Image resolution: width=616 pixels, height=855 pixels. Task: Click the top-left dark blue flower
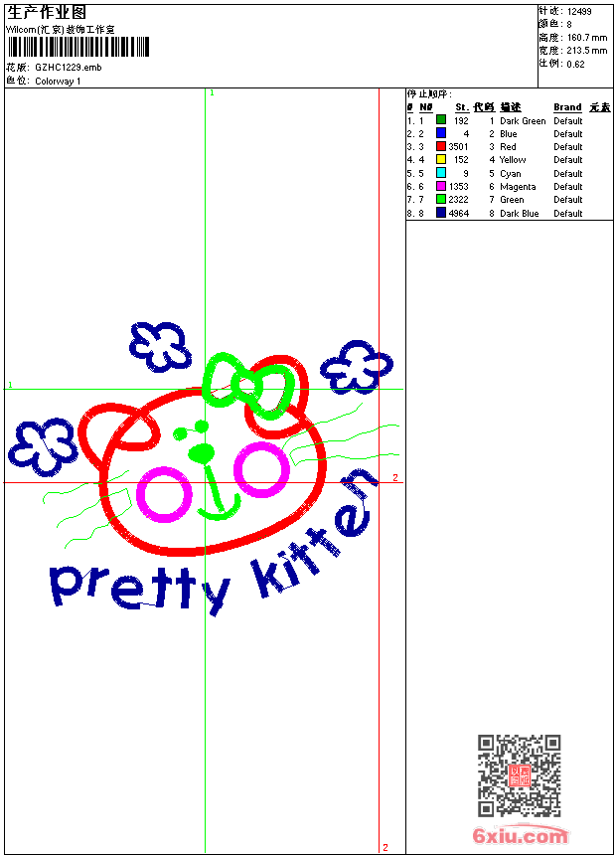pos(160,347)
